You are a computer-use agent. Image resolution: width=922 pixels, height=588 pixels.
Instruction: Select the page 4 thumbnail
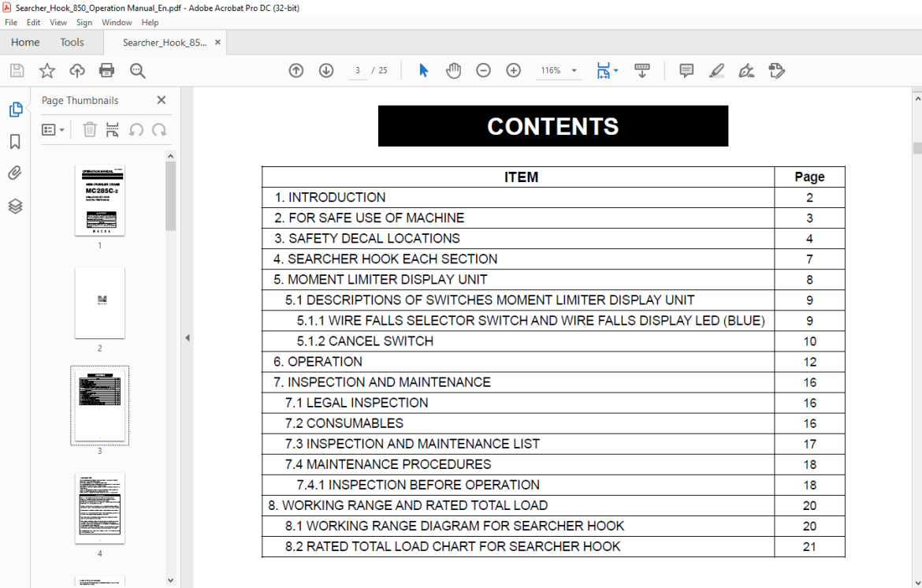100,508
